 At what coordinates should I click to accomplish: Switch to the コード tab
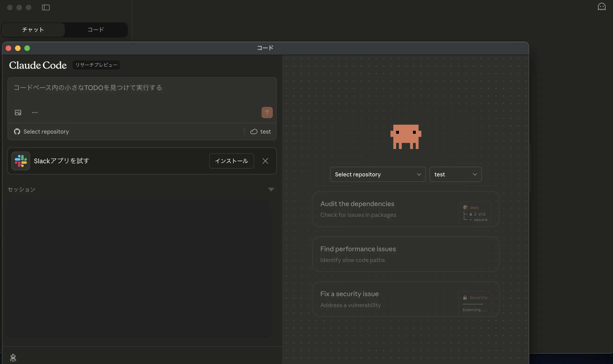(x=96, y=30)
